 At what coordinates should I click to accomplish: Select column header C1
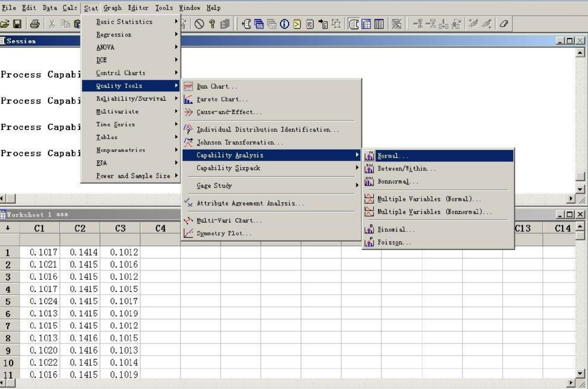[39, 228]
